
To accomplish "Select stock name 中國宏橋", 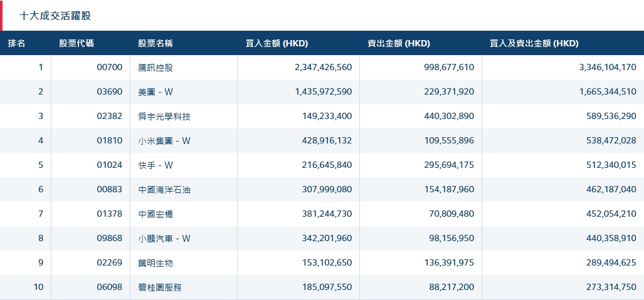I will click(x=156, y=214).
